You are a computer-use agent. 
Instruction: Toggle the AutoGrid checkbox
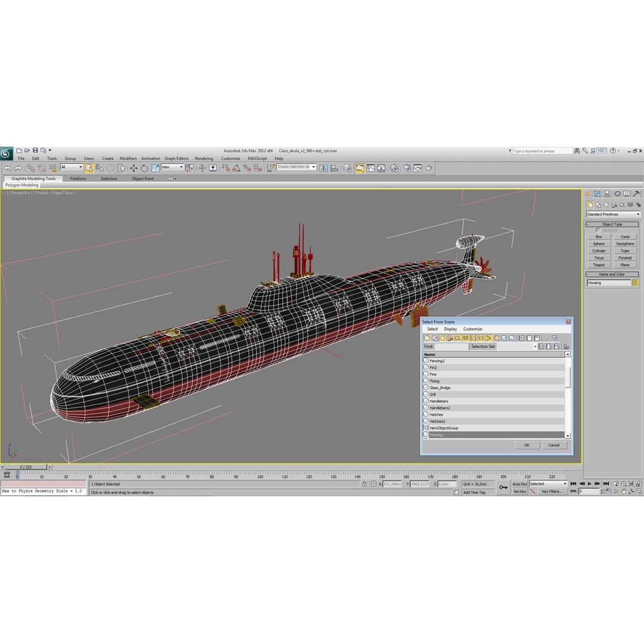click(598, 230)
